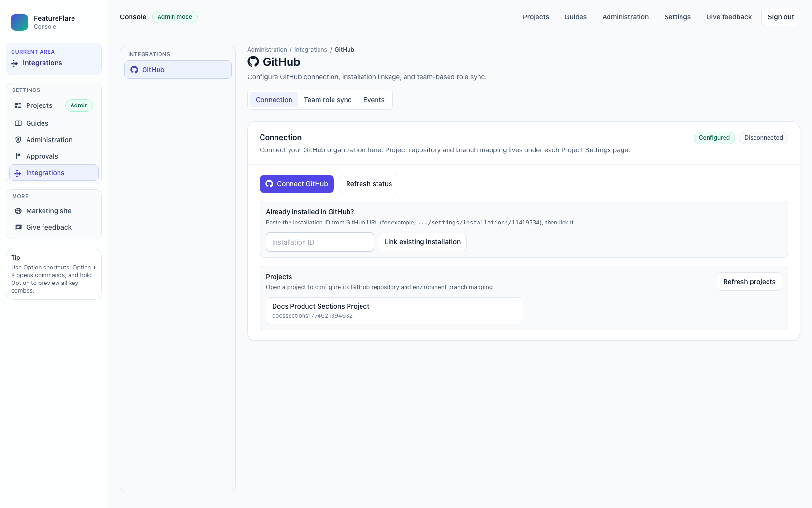Click the Sign out button
Image resolution: width=812 pixels, height=508 pixels.
point(781,17)
